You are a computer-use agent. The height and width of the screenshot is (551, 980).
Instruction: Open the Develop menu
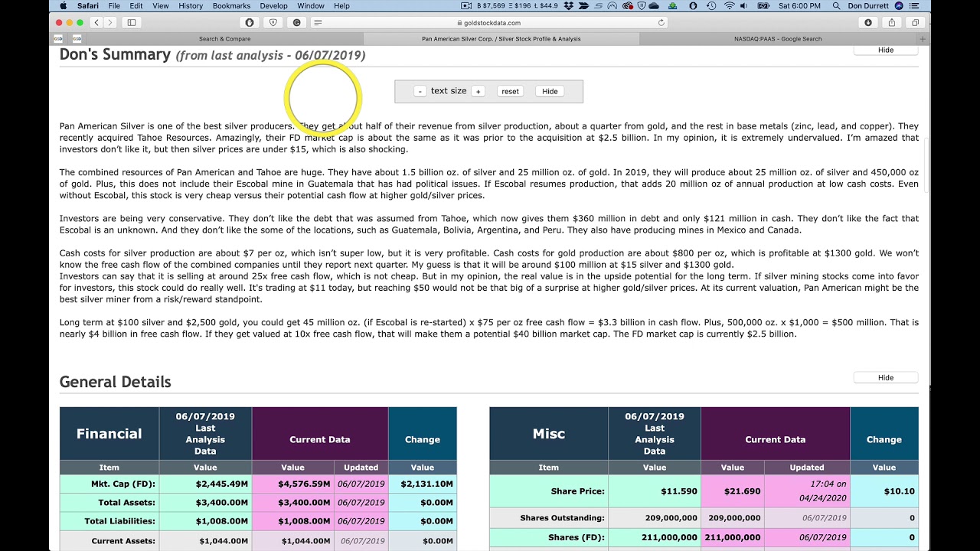pos(274,5)
